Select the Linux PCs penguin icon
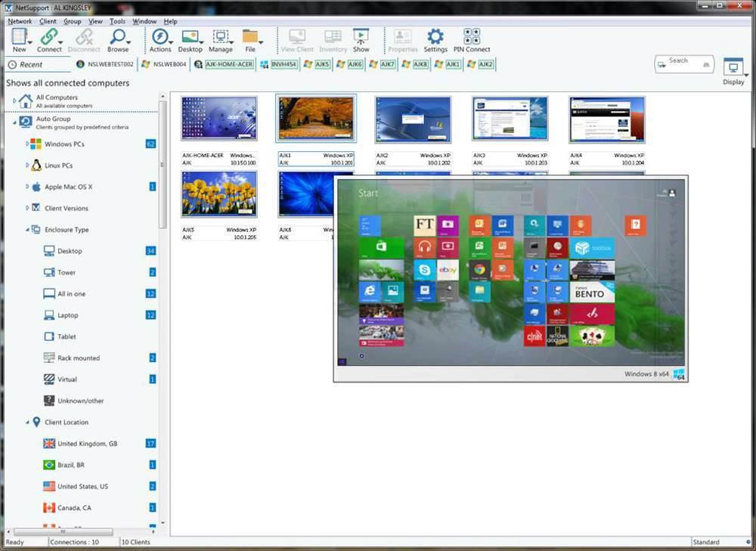Image resolution: width=756 pixels, height=551 pixels. [x=36, y=166]
